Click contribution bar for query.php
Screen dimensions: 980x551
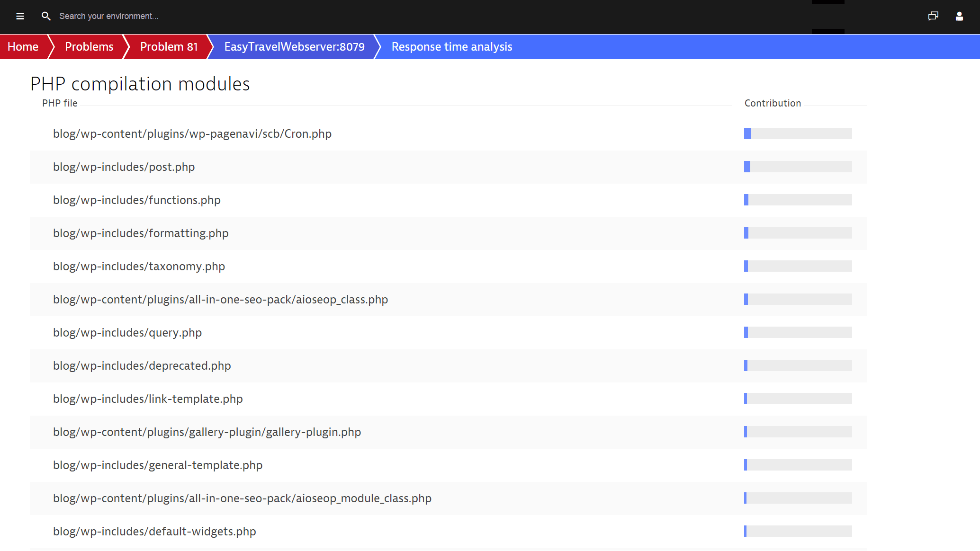[x=798, y=332]
